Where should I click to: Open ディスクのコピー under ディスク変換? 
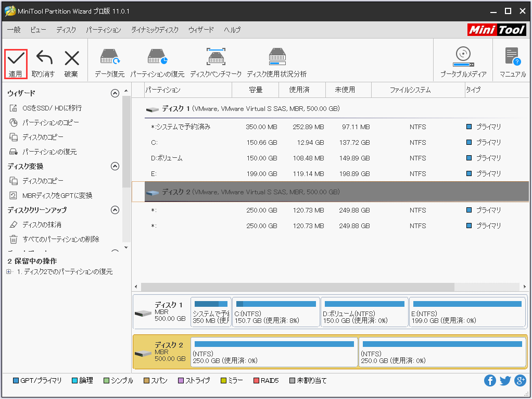36,181
